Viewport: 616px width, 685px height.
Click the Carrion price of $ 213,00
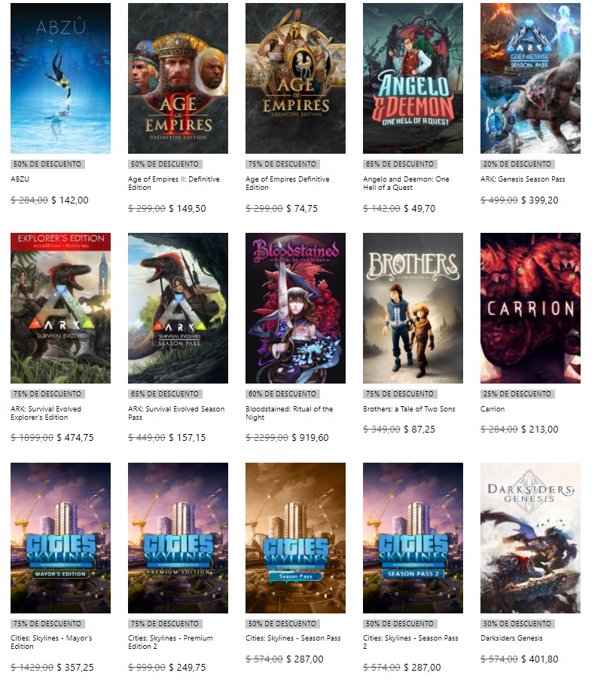540,430
